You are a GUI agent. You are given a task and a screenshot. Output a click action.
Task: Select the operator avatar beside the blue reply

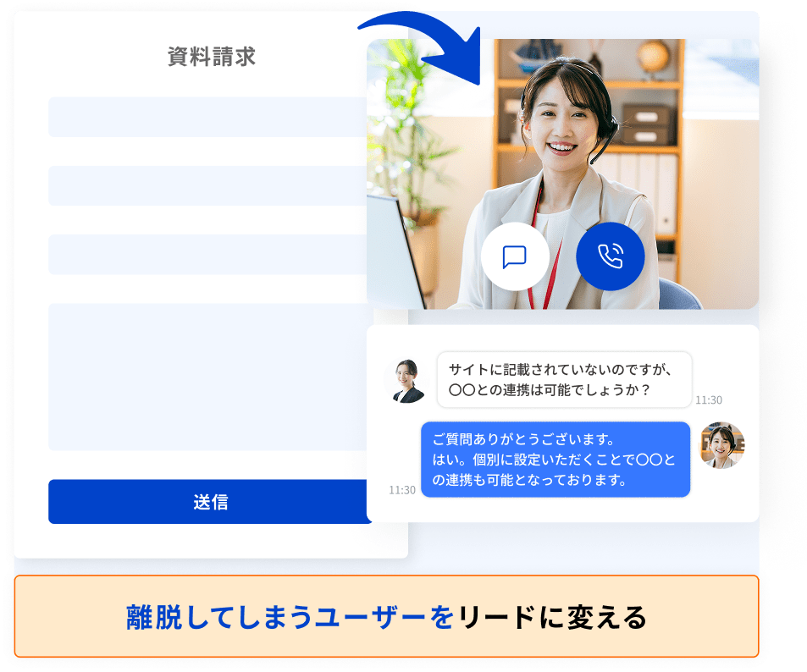(x=721, y=445)
